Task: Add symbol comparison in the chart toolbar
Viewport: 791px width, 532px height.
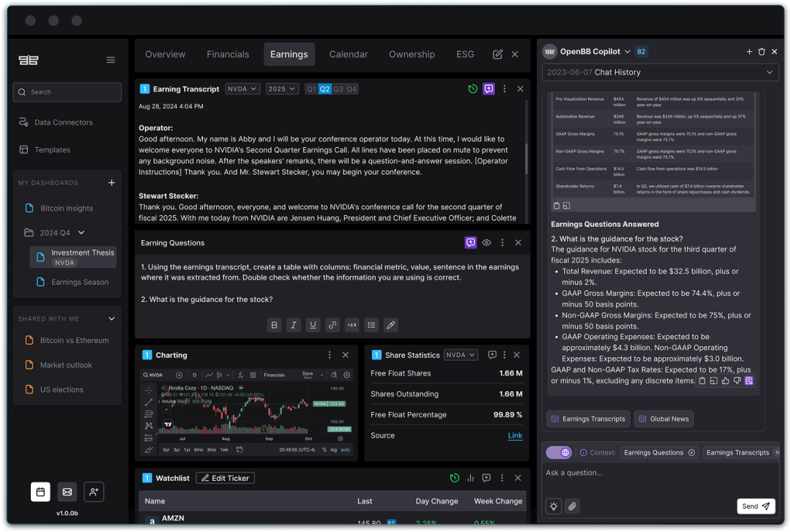Action: point(179,375)
